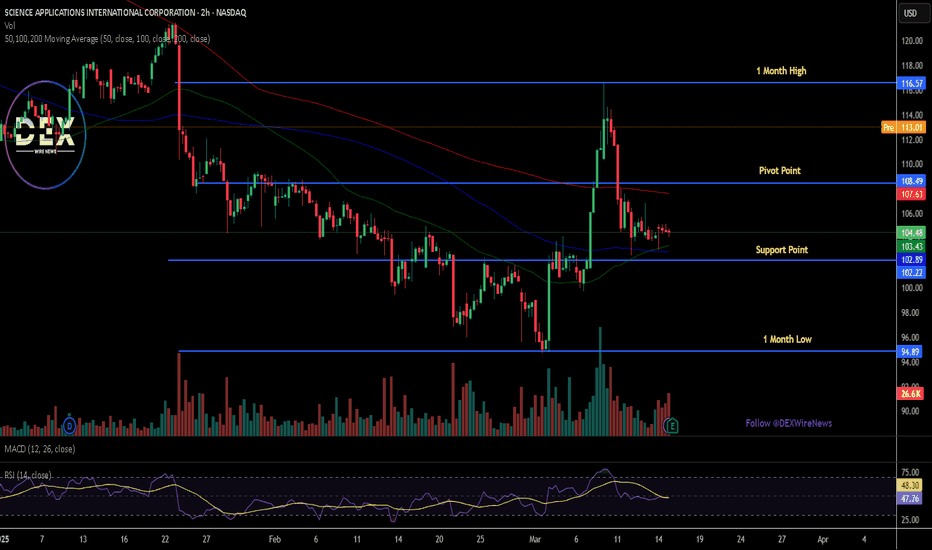Select the Vol indicator label
The height and width of the screenshot is (550, 932).
10,26
